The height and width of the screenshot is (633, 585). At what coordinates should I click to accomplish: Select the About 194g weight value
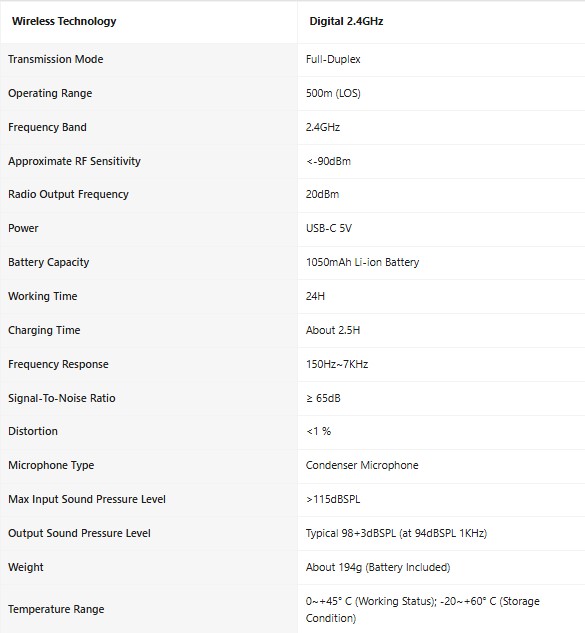[378, 567]
